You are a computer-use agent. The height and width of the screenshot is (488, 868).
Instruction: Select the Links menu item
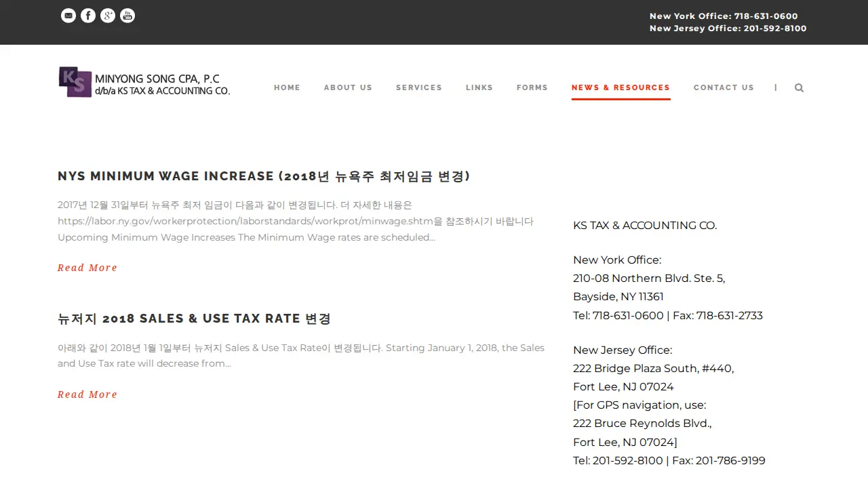[479, 87]
